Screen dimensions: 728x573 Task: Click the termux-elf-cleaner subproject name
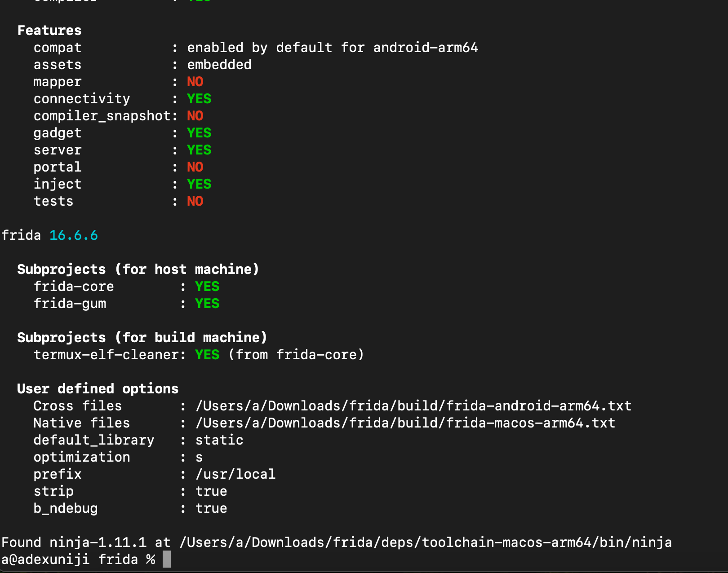point(106,355)
